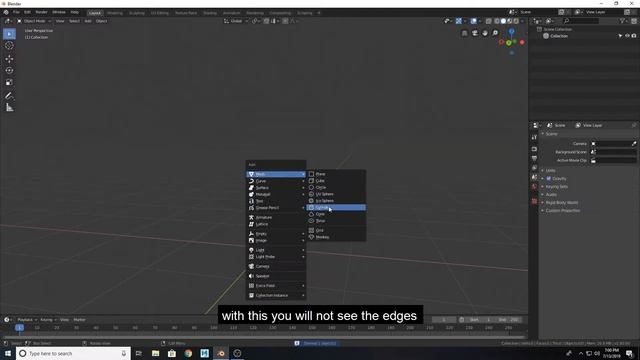The width and height of the screenshot is (640, 360).
Task: Open Blender from the Windows taskbar
Action: (x=221, y=353)
